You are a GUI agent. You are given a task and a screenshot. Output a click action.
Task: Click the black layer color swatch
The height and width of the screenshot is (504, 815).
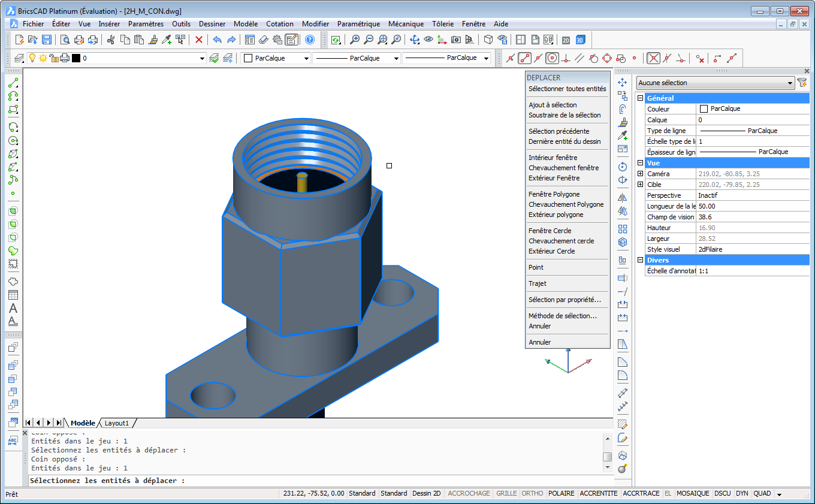[x=76, y=58]
